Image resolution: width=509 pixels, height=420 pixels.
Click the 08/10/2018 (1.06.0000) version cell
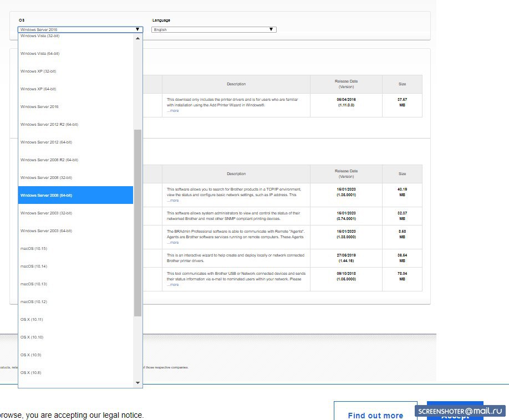(346, 279)
